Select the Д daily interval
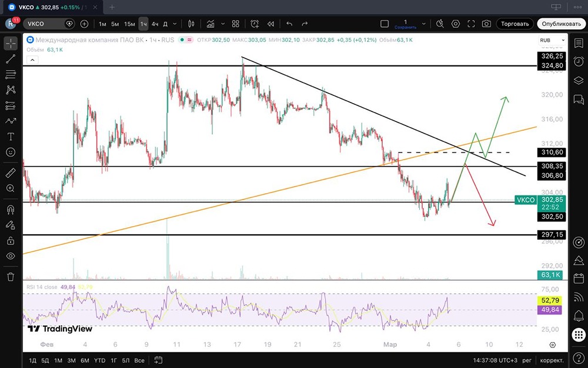 coord(165,24)
